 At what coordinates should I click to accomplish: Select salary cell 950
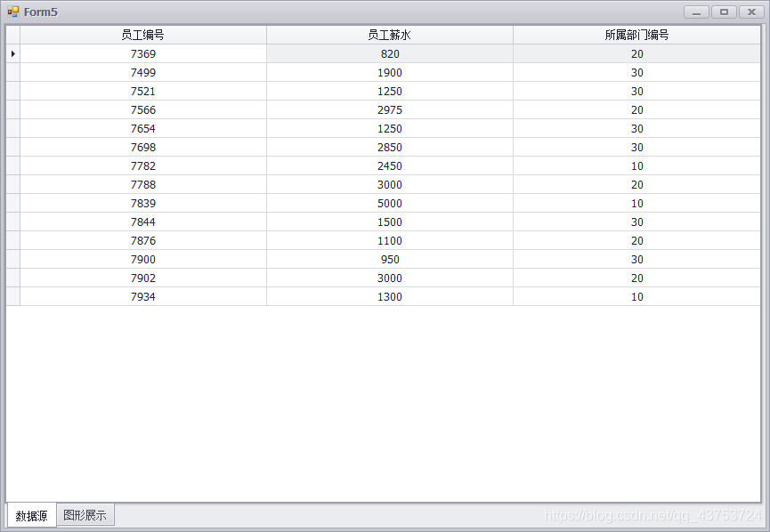(389, 259)
